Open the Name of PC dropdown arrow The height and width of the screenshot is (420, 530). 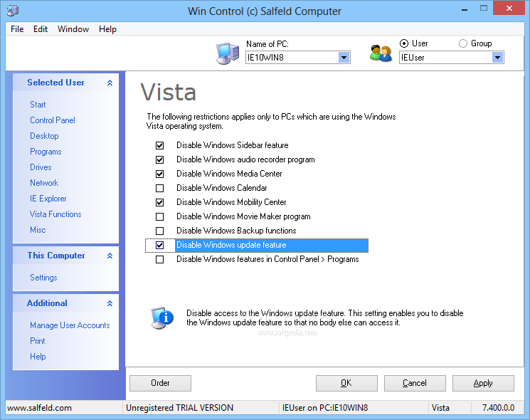[344, 58]
